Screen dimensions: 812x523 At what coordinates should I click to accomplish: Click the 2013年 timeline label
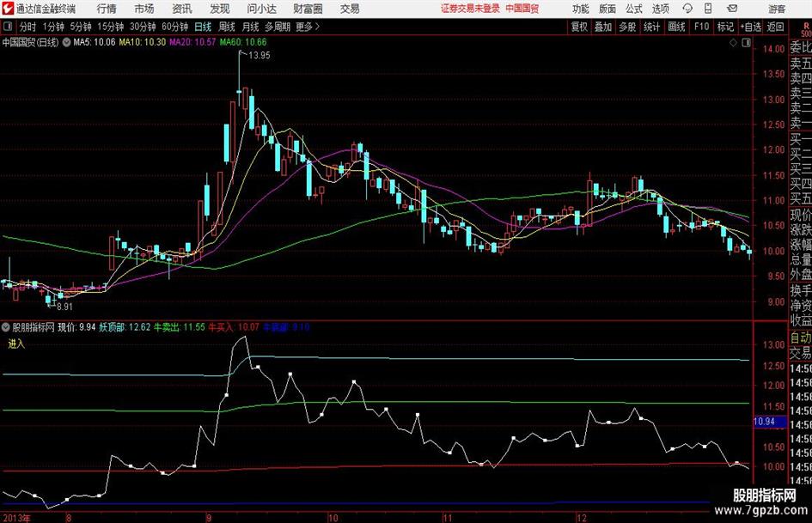tap(16, 518)
